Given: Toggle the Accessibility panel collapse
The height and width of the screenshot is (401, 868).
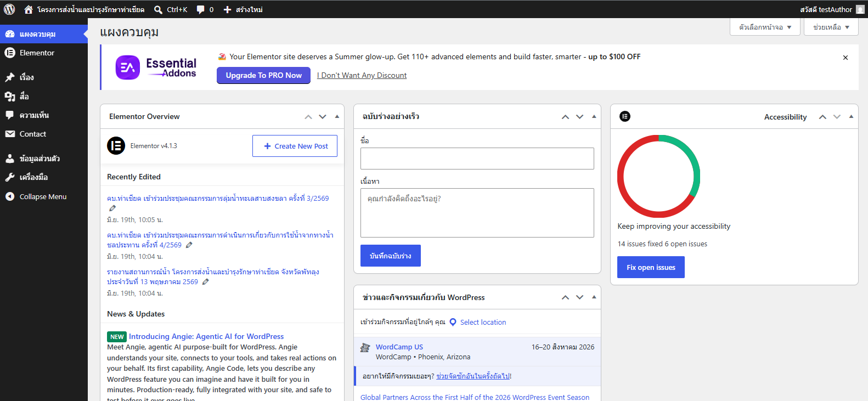Looking at the screenshot, I should pos(851,116).
